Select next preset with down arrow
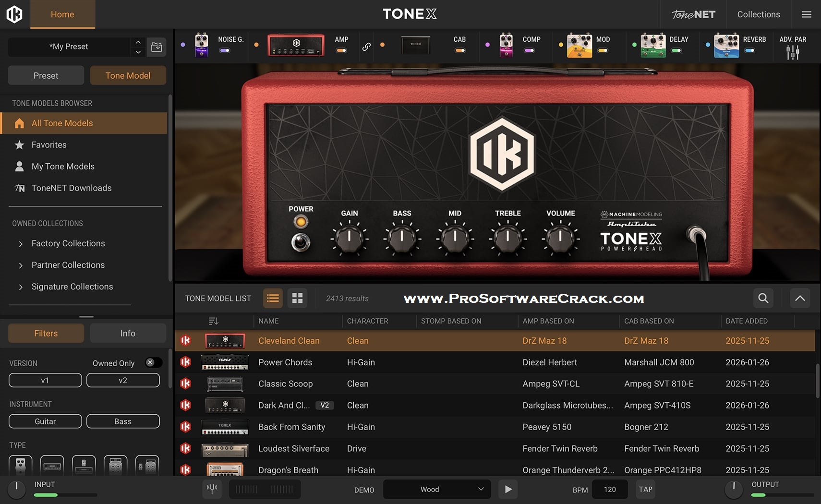The image size is (821, 504). [138, 51]
